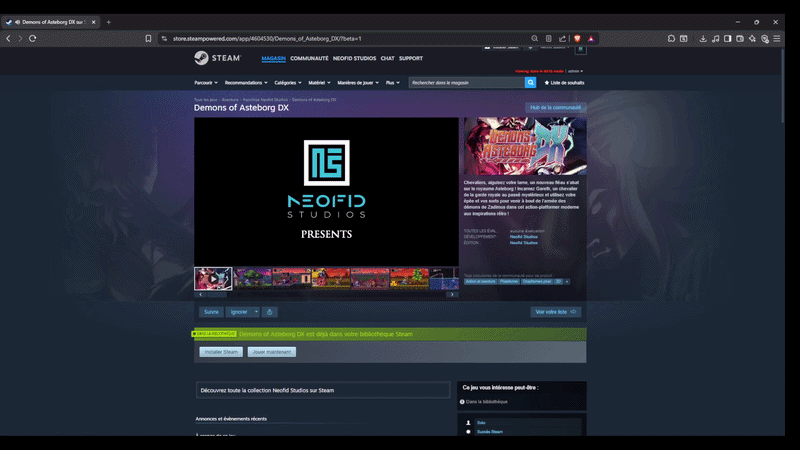Mute the tab using the speaker icon
Image resolution: width=800 pixels, height=450 pixels.
(x=18, y=22)
